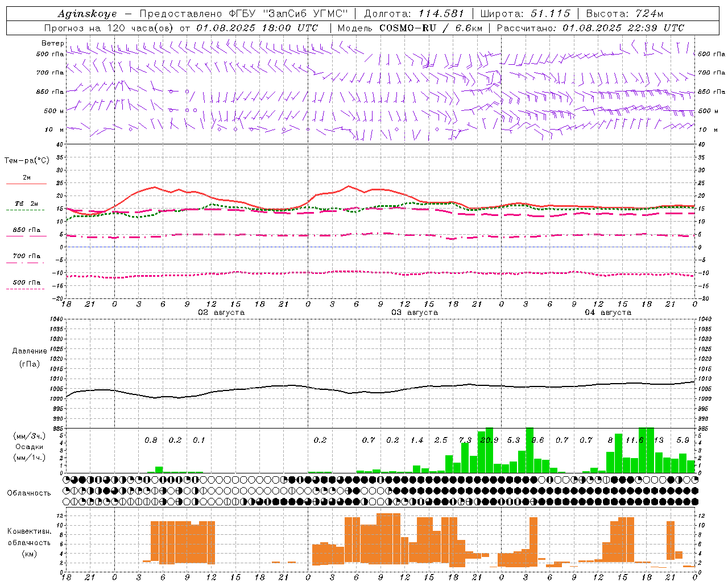Click the "500 м" wind level label at left
728x582 pixels.
coord(54,111)
